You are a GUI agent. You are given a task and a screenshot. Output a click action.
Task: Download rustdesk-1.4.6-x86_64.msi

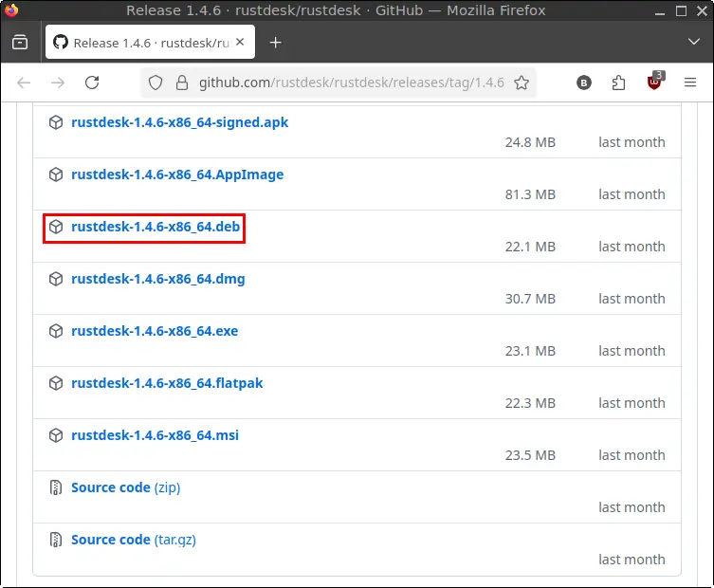[x=155, y=435]
